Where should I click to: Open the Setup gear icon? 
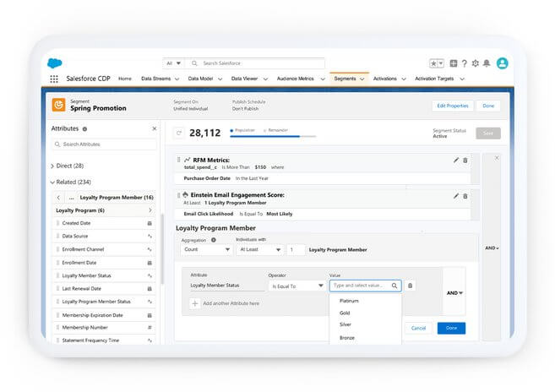pos(476,63)
